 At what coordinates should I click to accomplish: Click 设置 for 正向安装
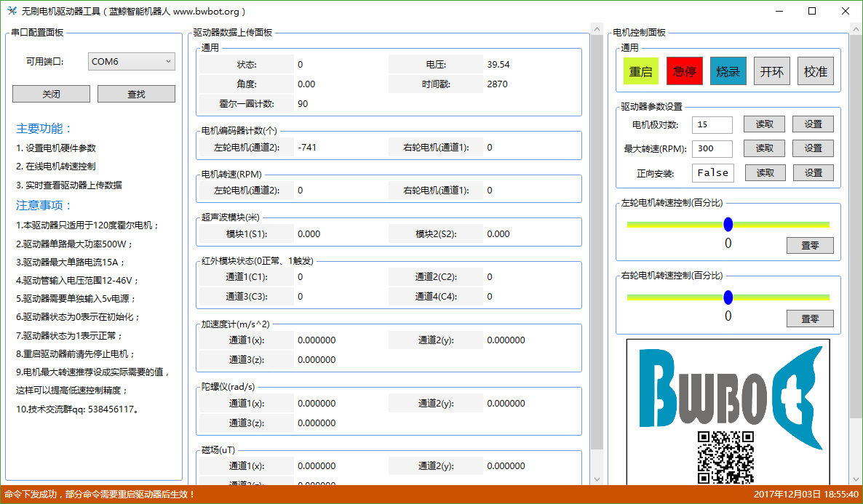(x=813, y=172)
